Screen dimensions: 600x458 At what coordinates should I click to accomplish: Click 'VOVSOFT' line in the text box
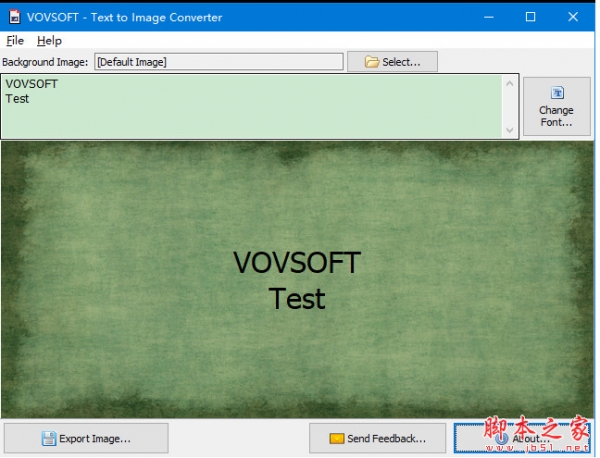pyautogui.click(x=31, y=84)
